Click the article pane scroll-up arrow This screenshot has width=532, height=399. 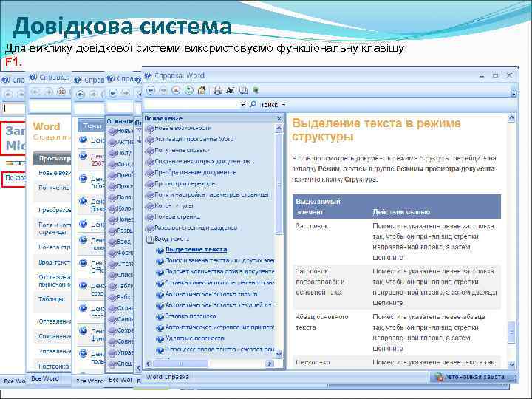[511, 118]
